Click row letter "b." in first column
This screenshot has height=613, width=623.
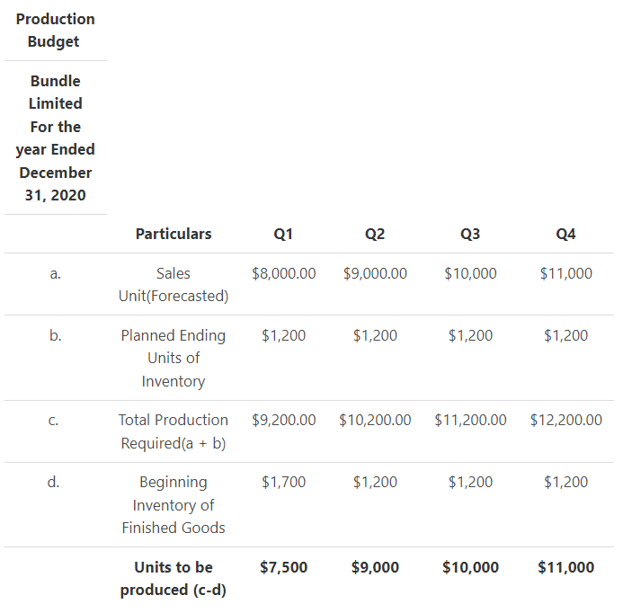tap(55, 335)
